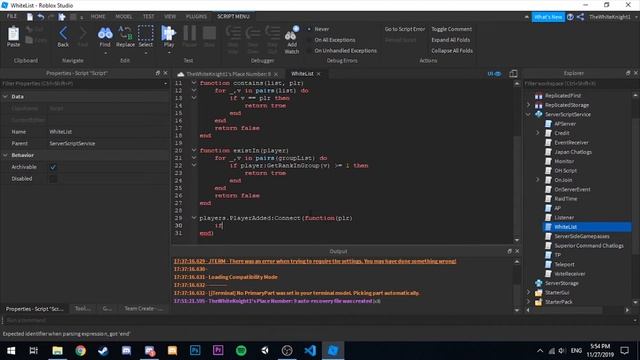Open Spotify from the taskbar

pos(241,350)
